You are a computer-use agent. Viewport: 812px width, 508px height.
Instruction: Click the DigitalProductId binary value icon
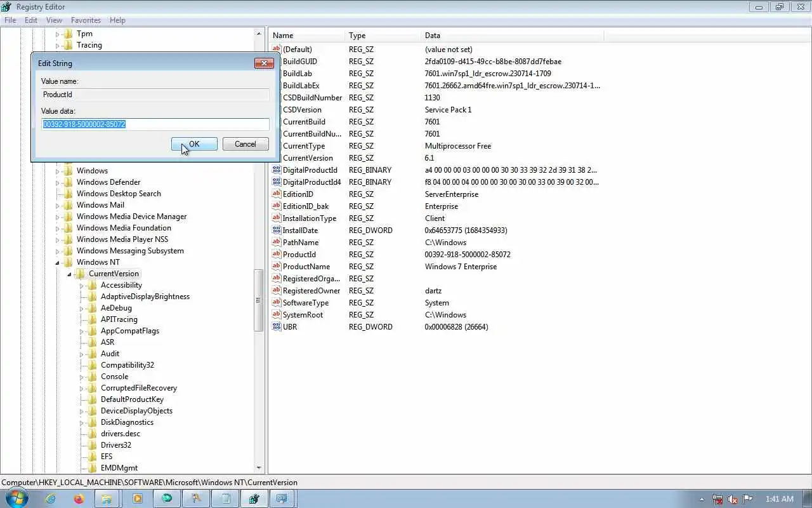[276, 170]
